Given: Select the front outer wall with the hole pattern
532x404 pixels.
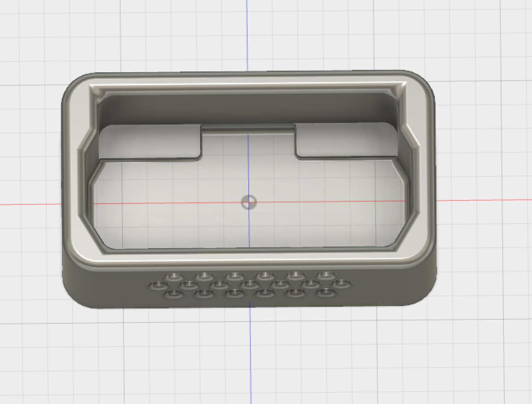Looking at the screenshot, I should (x=250, y=287).
